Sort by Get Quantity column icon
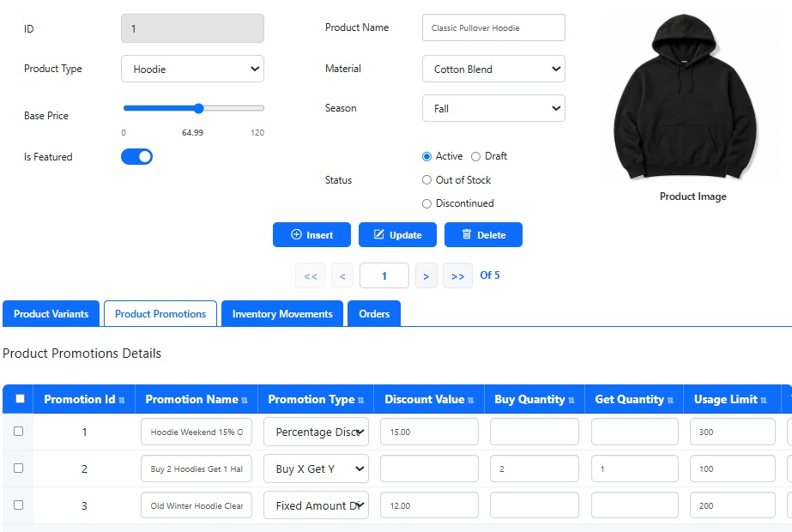The height and width of the screenshot is (532, 792). coord(670,400)
